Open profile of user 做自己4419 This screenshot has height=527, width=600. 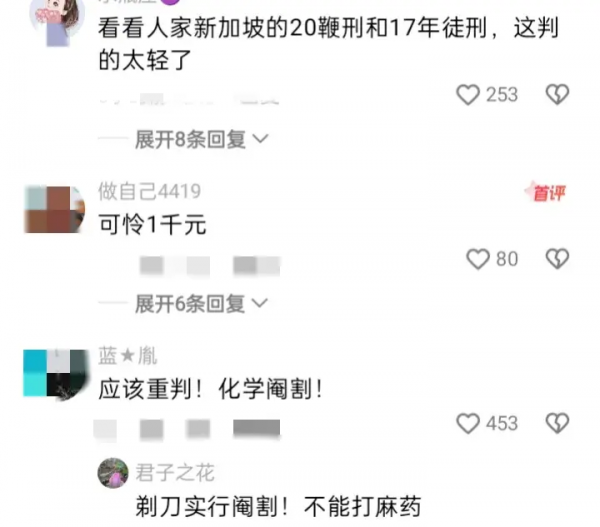pyautogui.click(x=149, y=191)
